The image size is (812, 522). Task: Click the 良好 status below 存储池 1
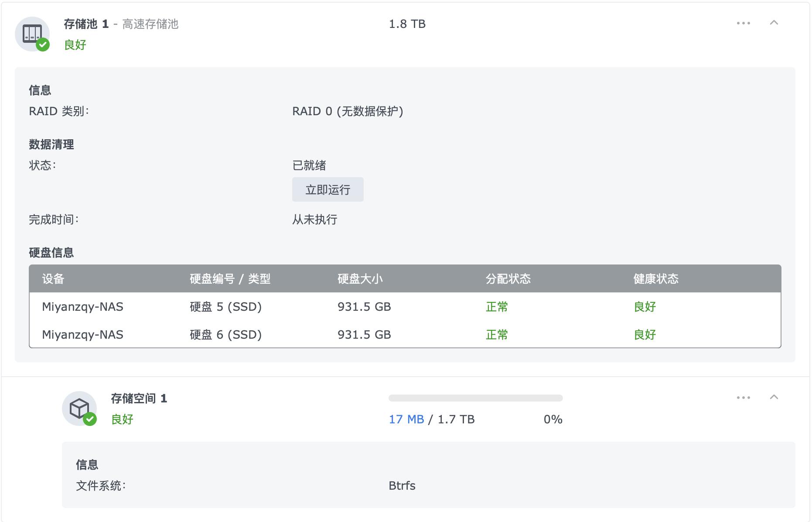click(x=74, y=44)
